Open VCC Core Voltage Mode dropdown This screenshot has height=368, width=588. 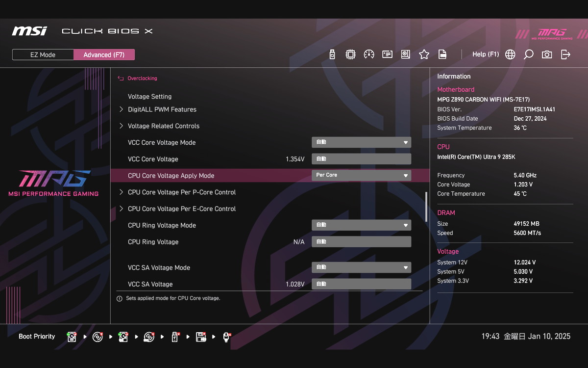(362, 142)
